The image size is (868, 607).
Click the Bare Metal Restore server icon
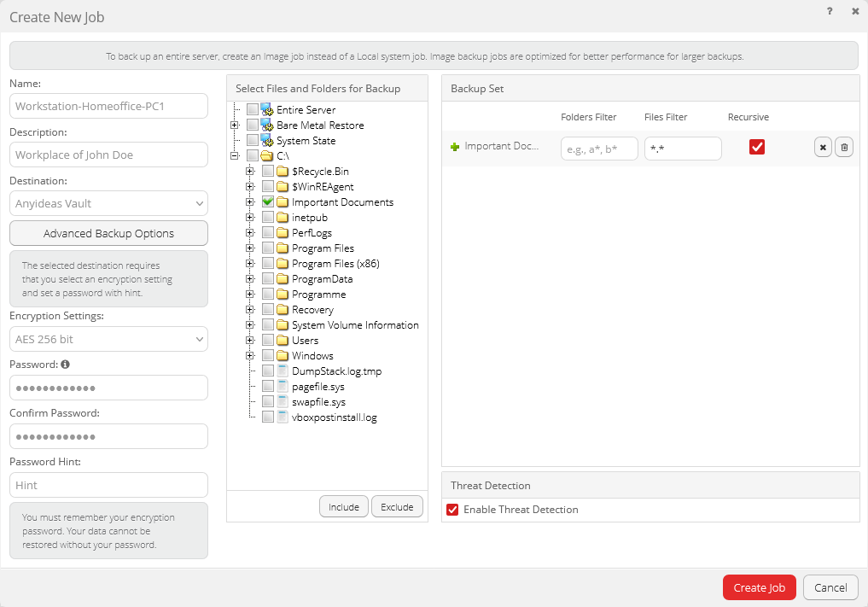266,125
